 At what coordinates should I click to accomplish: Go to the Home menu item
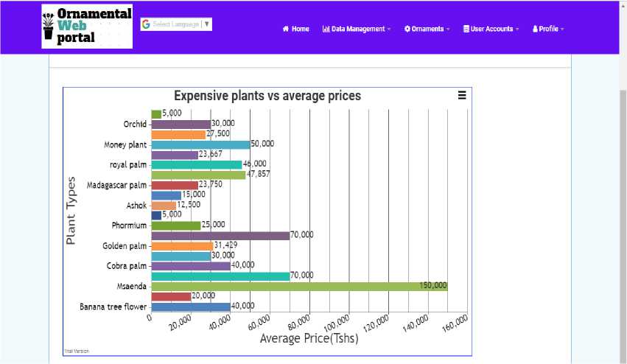pos(301,29)
